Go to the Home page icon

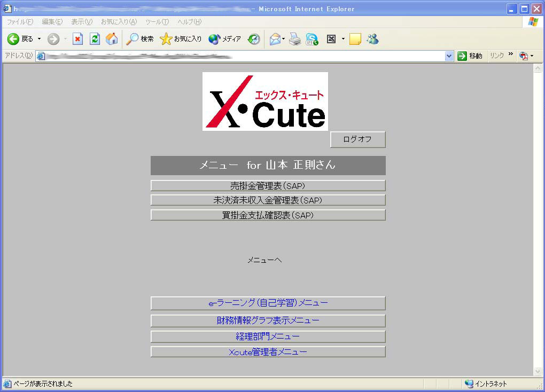pyautogui.click(x=112, y=39)
